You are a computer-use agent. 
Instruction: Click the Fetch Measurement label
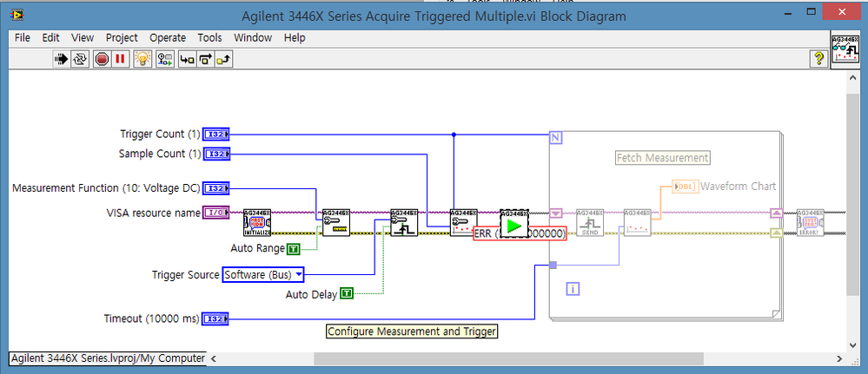663,158
